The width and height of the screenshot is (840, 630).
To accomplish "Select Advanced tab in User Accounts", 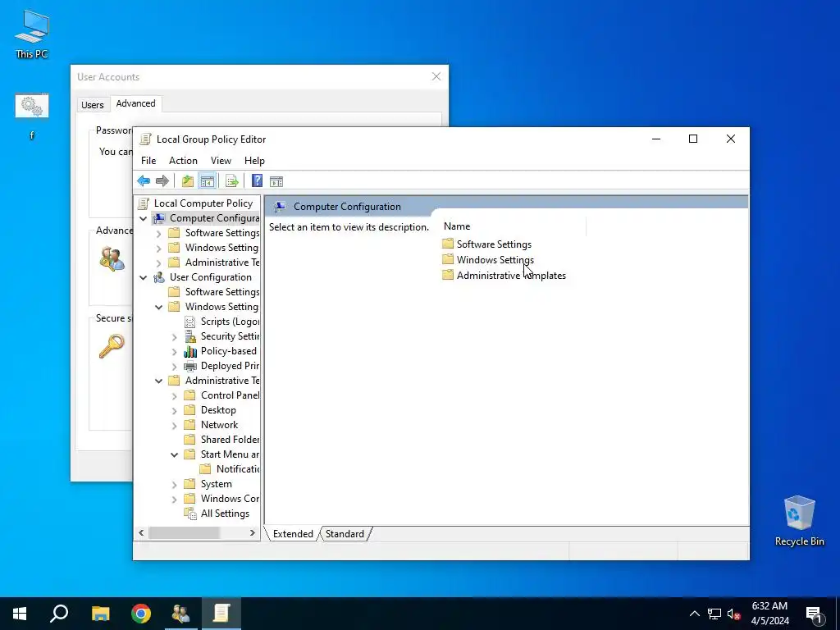I will pyautogui.click(x=135, y=103).
